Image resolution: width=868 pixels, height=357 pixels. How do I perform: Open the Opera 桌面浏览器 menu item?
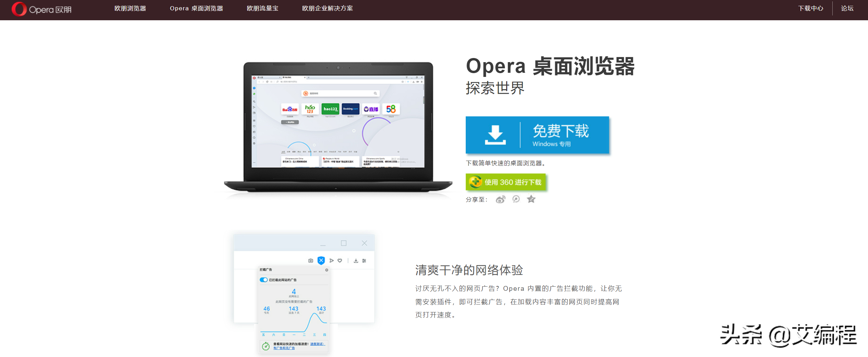pyautogui.click(x=197, y=8)
